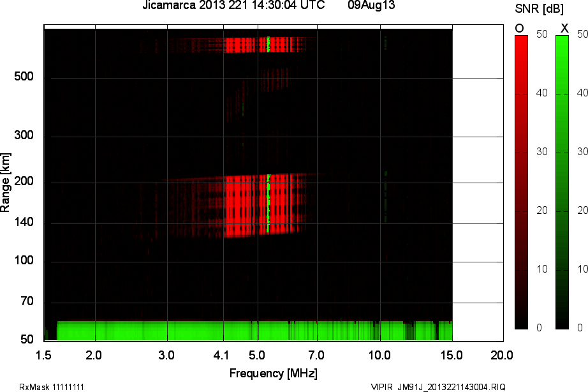Image resolution: width=588 pixels, height=392 pixels.
Task: Click the wide green band at the plot bottom
Action: tap(249, 331)
